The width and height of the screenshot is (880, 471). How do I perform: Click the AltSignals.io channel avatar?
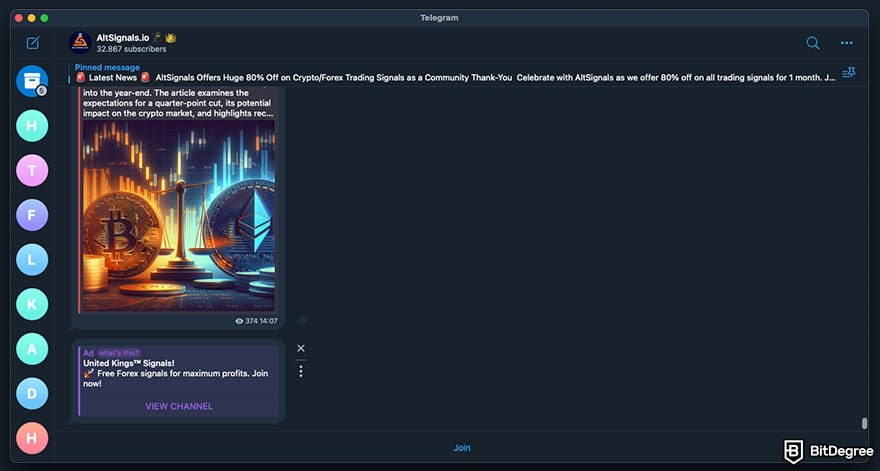(80, 43)
